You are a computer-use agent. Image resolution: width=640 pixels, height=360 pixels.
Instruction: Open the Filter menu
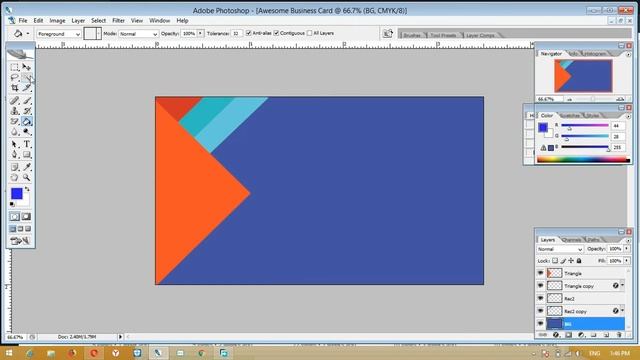coord(118,20)
